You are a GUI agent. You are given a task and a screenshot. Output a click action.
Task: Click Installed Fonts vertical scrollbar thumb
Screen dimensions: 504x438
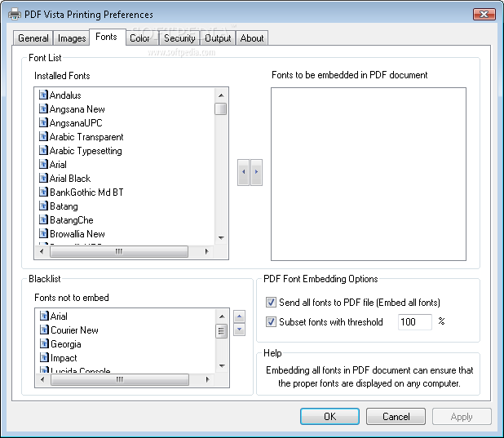pos(220,108)
